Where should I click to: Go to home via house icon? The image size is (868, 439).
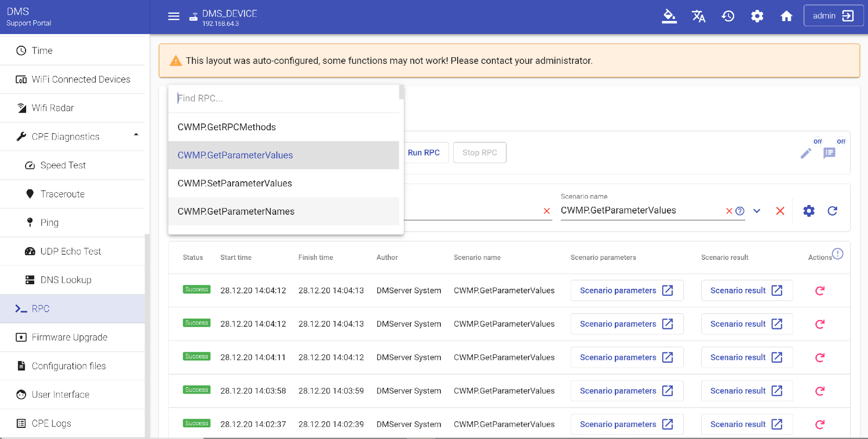(x=786, y=16)
